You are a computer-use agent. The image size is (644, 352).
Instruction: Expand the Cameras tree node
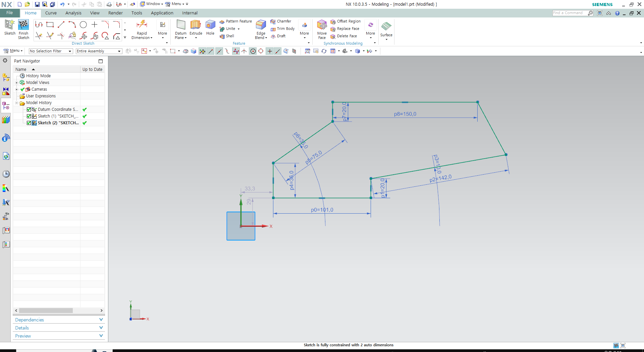point(16,89)
